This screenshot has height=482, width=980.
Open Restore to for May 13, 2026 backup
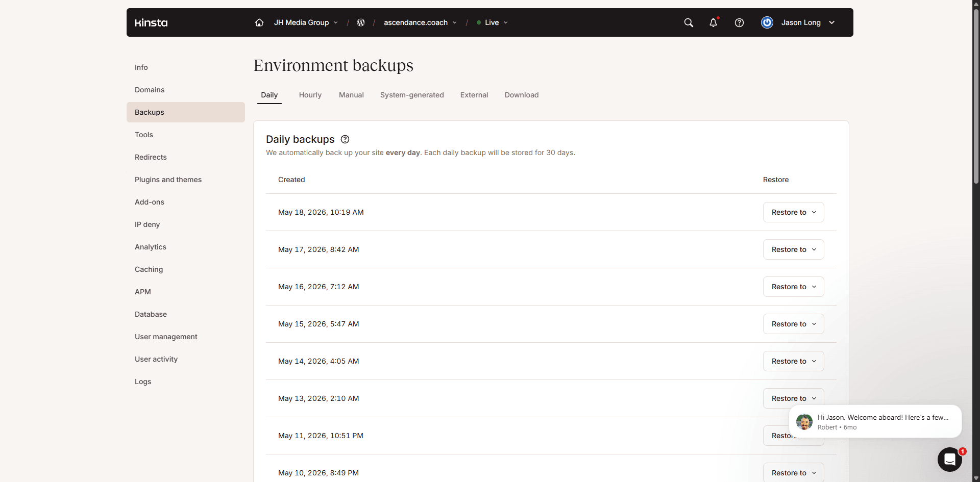tap(794, 397)
